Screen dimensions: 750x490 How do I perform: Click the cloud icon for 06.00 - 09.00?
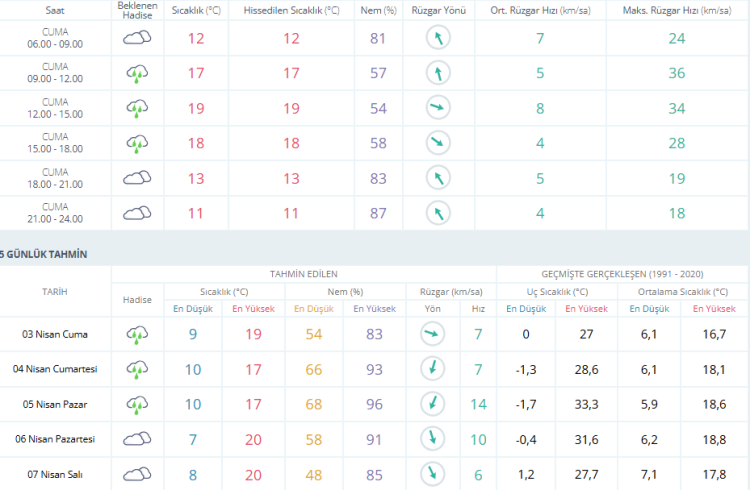click(136, 39)
